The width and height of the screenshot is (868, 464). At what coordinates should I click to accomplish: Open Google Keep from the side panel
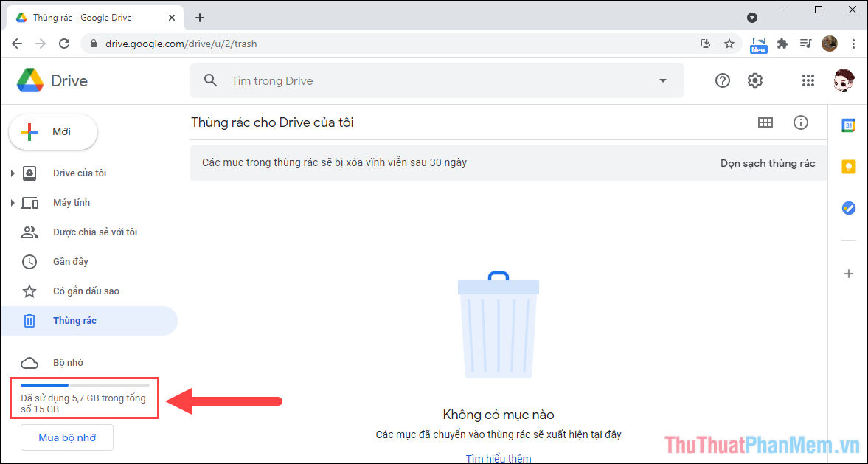pos(849,167)
